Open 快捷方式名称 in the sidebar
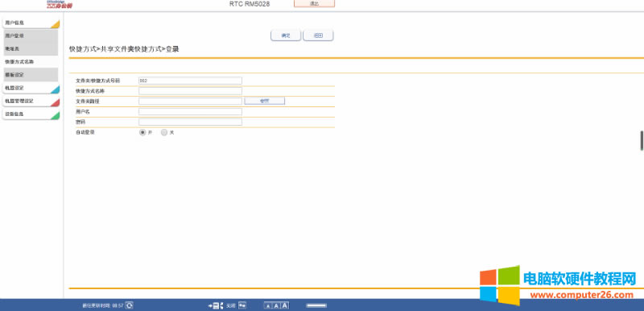Image resolution: width=644 pixels, height=311 pixels. pos(31,61)
